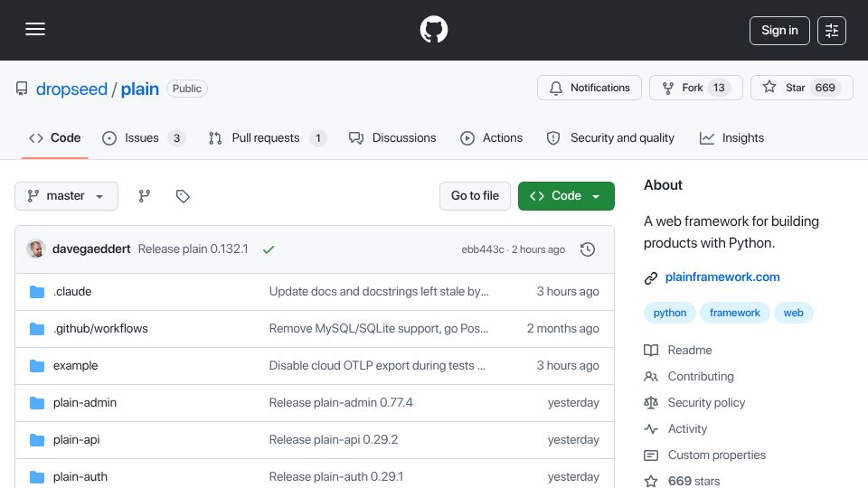Viewport: 868px width, 488px height.
Task: Click folder icon beside .claude
Action: click(37, 292)
